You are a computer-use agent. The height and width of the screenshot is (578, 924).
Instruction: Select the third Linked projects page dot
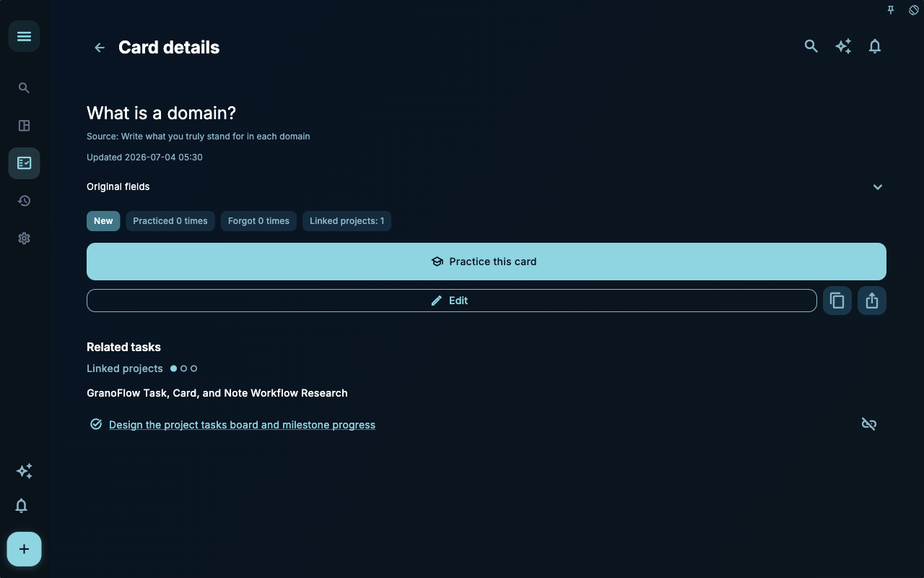(x=193, y=368)
